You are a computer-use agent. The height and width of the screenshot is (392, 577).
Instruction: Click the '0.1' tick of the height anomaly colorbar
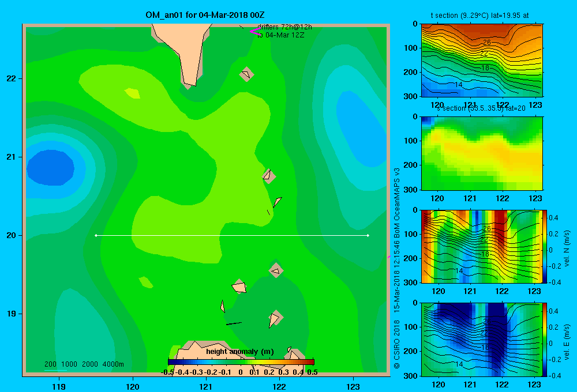pyautogui.click(x=254, y=372)
